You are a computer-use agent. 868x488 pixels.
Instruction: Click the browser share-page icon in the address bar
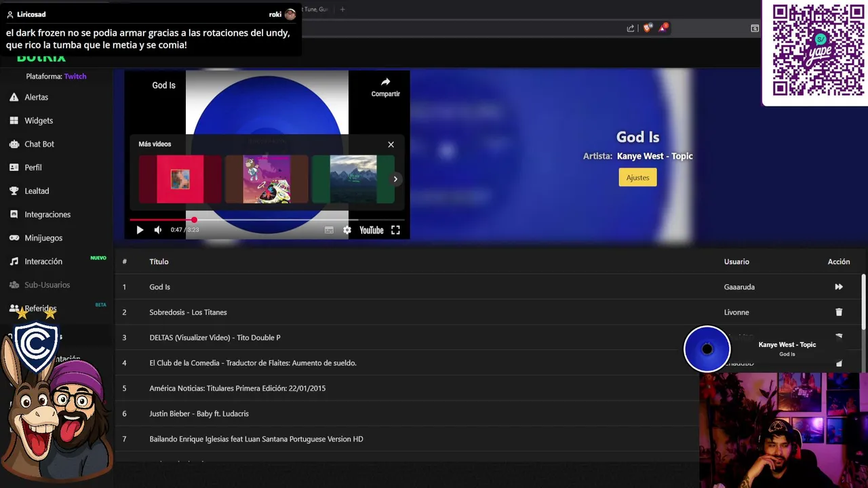coord(631,28)
